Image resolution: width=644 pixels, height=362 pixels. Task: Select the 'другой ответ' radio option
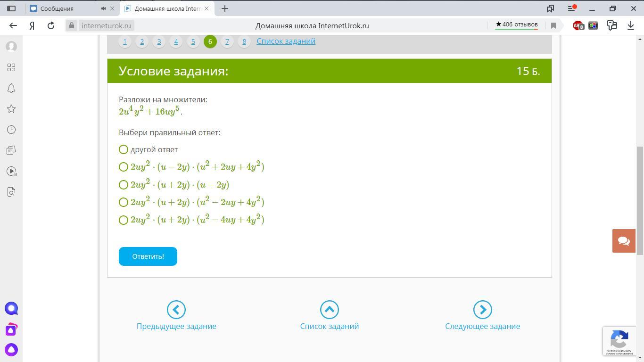point(124,149)
